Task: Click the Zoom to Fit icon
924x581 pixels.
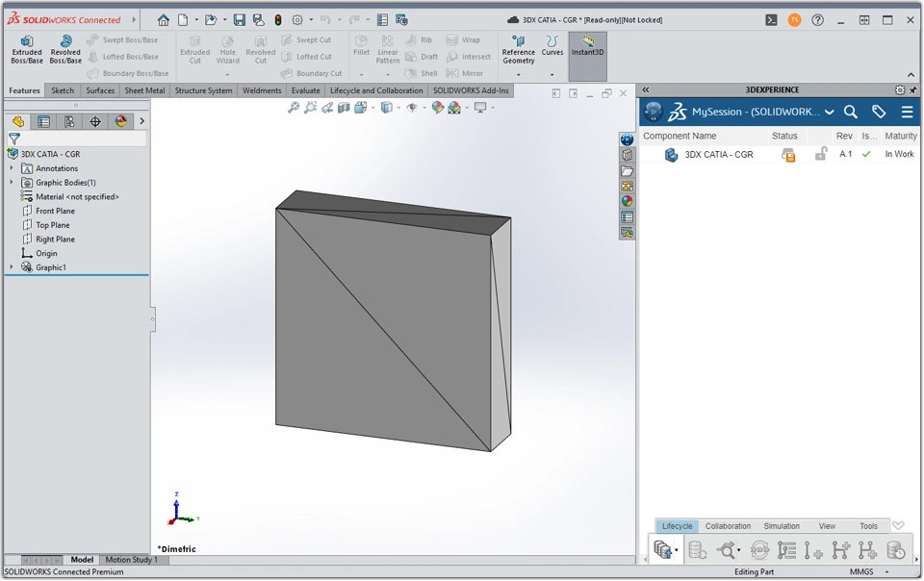Action: coord(293,108)
